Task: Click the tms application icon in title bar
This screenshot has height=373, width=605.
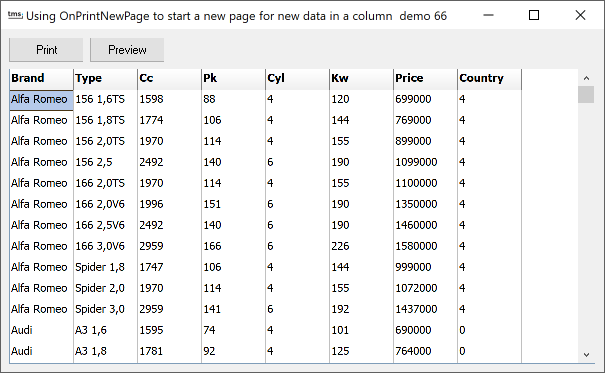Action: click(x=15, y=15)
